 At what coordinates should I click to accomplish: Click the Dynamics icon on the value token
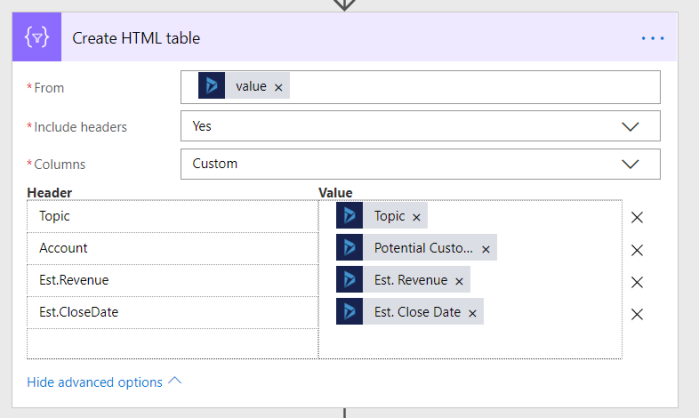[x=212, y=87]
